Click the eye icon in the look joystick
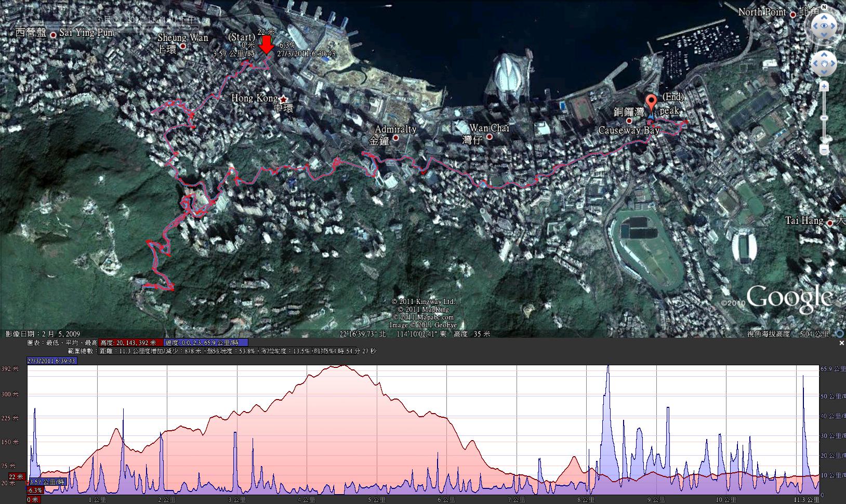The height and width of the screenshot is (504, 846). point(824,25)
